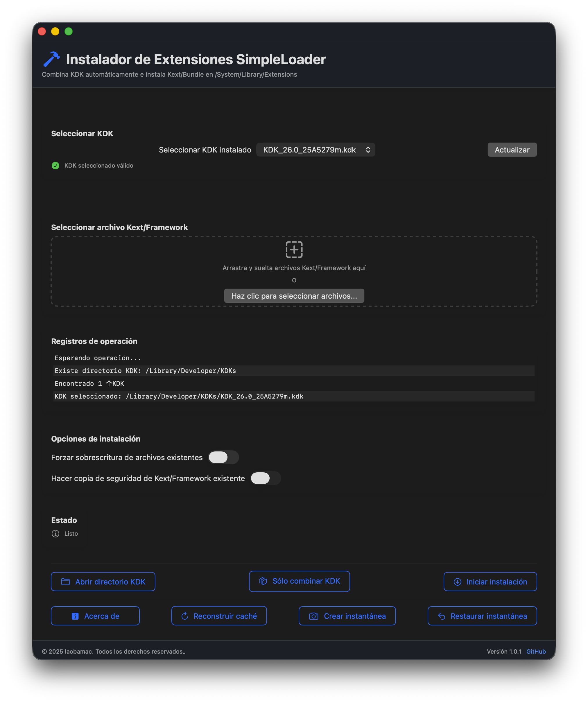This screenshot has height=703, width=588.
Task: Click the dashed plus drop-zone icon
Action: click(x=294, y=250)
